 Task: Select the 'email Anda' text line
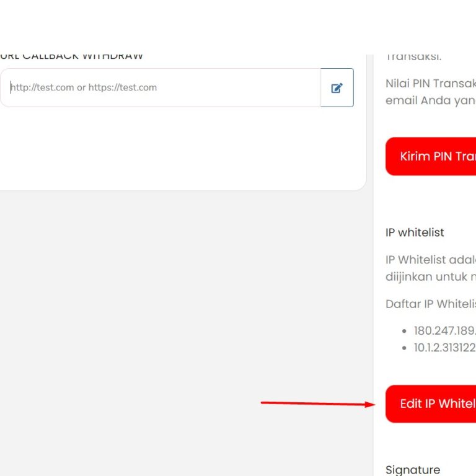430,100
